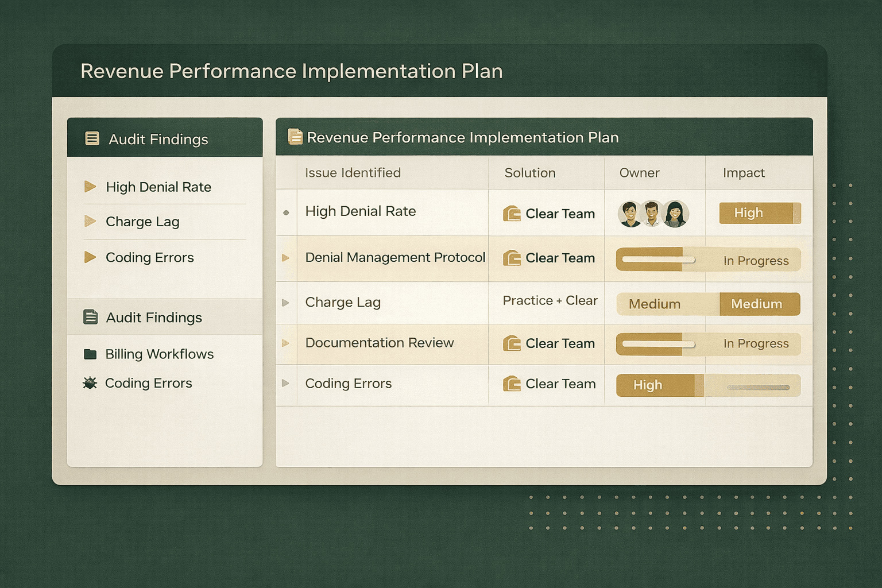The image size is (882, 588).
Task: Click the panel heading Revenue Performance Implementation Plan
Action: pyautogui.click(x=463, y=137)
